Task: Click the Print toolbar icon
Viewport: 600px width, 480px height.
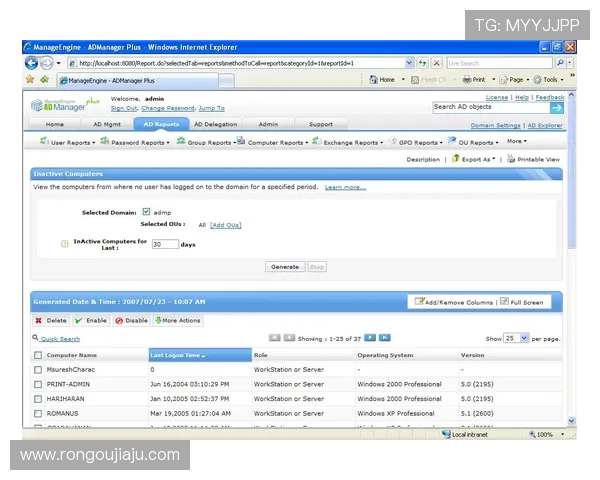Action: click(x=466, y=80)
